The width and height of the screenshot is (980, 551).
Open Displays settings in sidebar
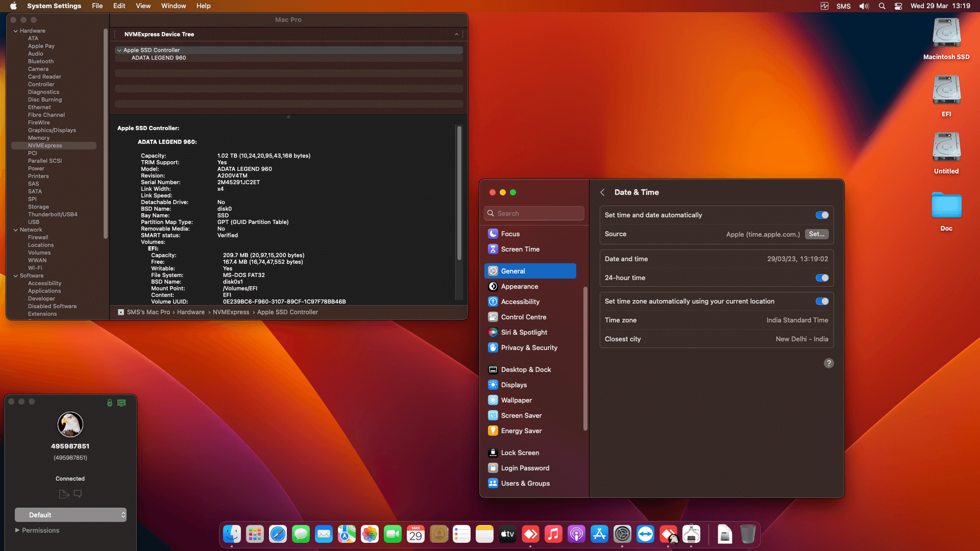(530, 385)
